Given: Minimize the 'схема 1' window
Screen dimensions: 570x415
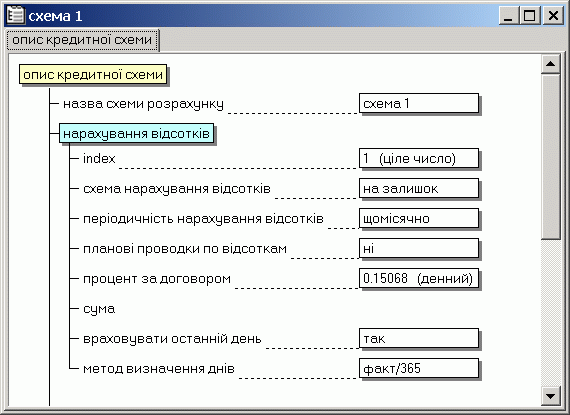Looking at the screenshot, I should coord(509,16).
